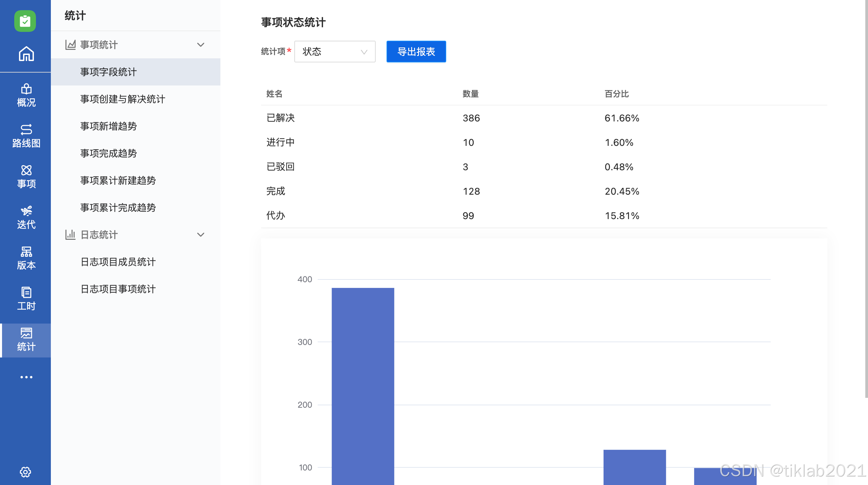868x485 pixels.
Task: Select 事项新增趋势 menu item
Action: tap(108, 126)
